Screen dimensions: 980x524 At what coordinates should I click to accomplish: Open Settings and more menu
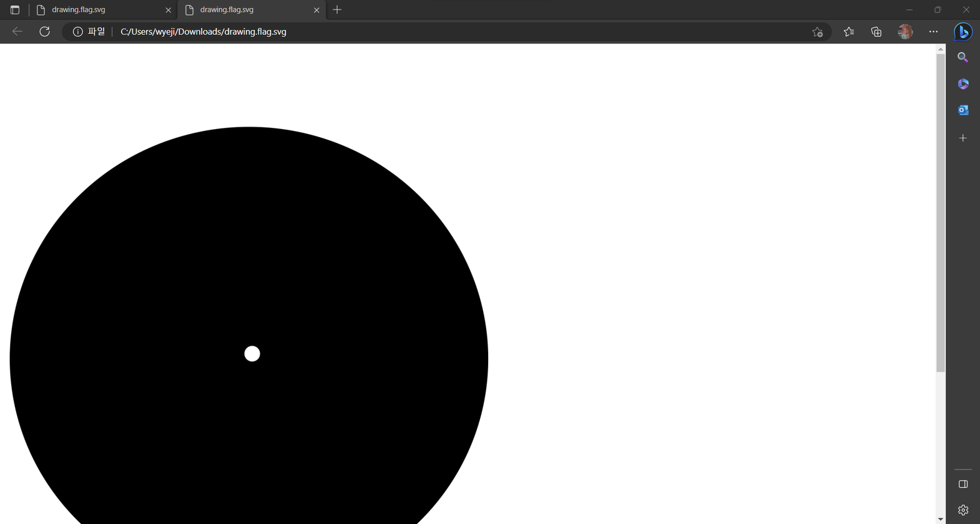pyautogui.click(x=933, y=32)
